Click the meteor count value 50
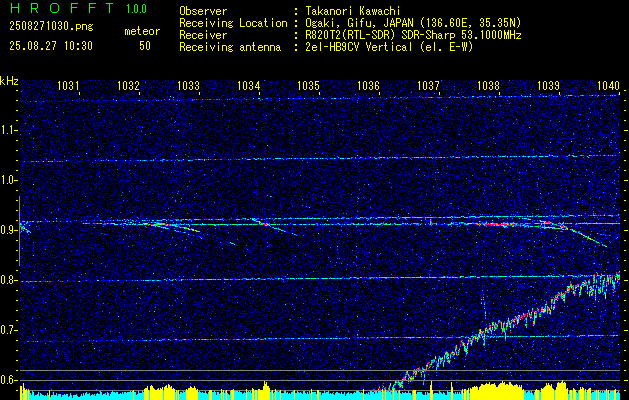 145,46
